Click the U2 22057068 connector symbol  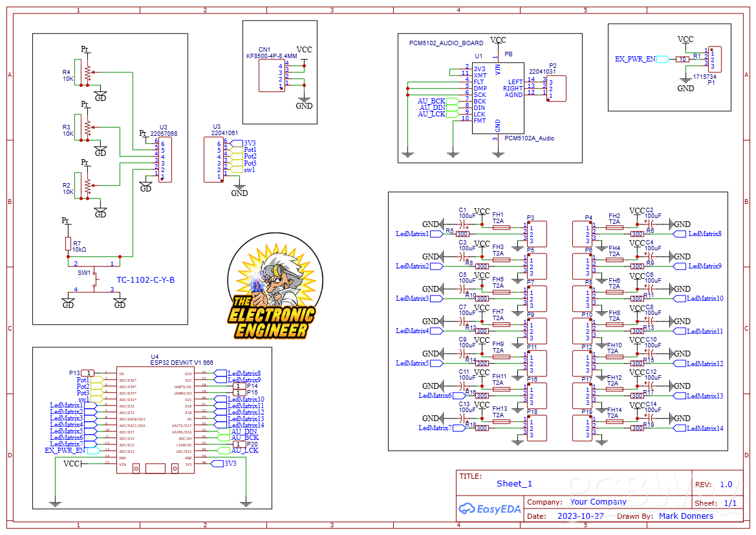[x=165, y=159]
